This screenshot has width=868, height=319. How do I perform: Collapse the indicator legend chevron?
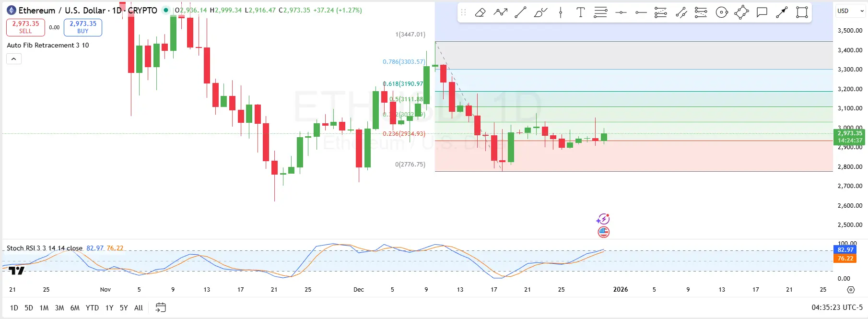[14, 59]
